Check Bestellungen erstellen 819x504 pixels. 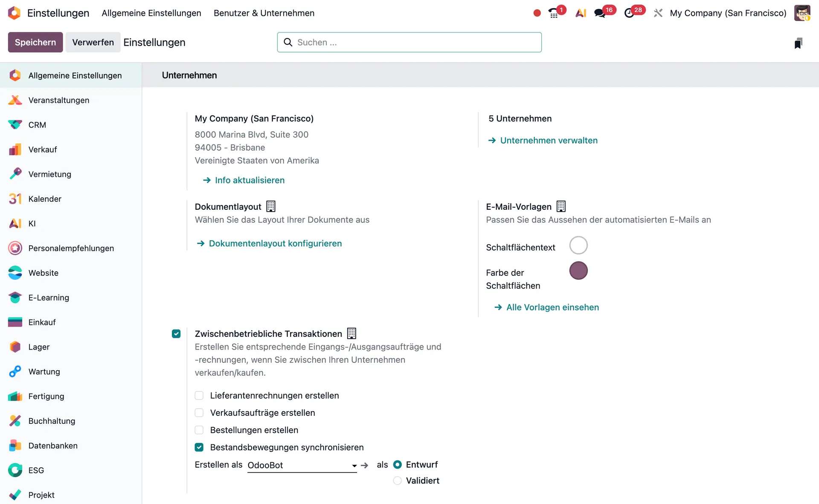pos(199,430)
